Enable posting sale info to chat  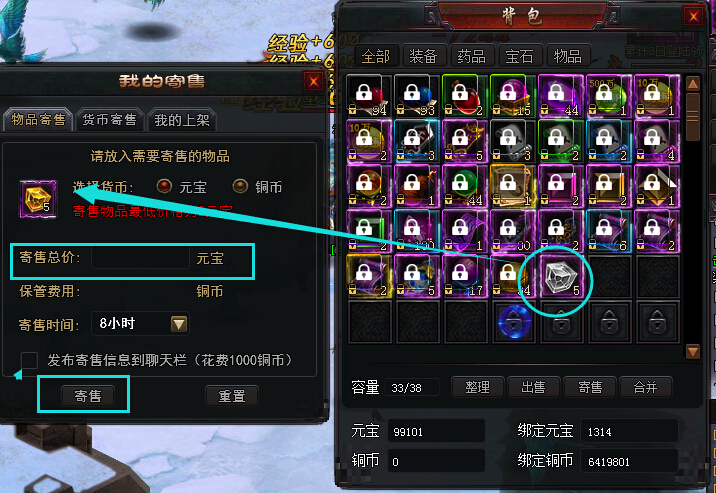click(29, 360)
